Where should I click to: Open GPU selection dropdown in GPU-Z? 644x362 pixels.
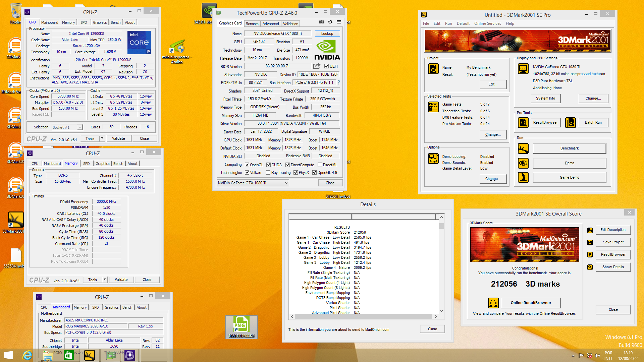pos(253,183)
